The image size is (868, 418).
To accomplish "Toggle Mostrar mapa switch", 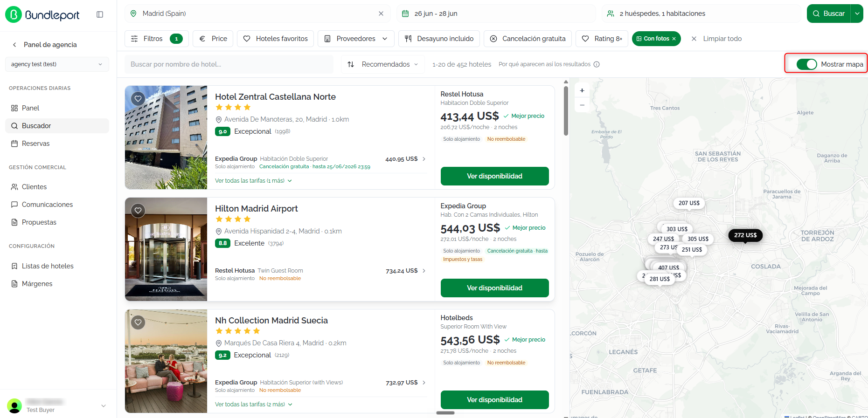I will coord(806,64).
